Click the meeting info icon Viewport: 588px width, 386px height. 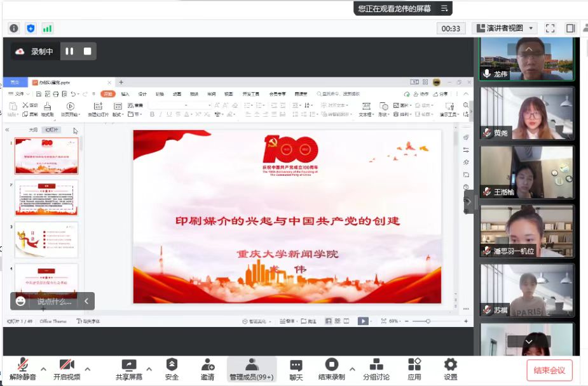click(x=14, y=28)
